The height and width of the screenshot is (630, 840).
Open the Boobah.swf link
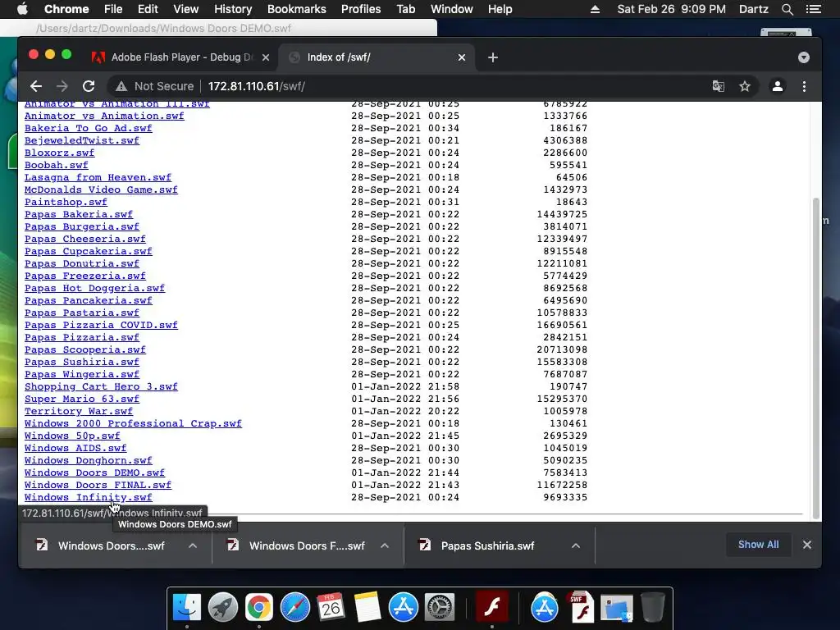click(x=56, y=165)
